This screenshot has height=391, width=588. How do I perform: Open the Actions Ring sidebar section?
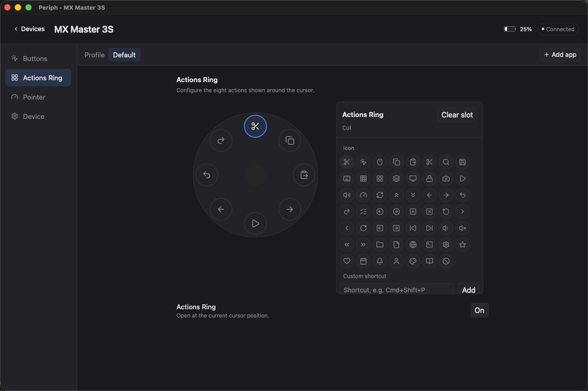[38, 78]
